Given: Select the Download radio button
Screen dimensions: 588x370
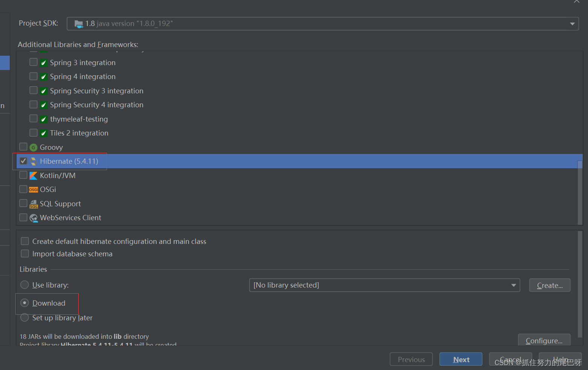Looking at the screenshot, I should [x=24, y=303].
